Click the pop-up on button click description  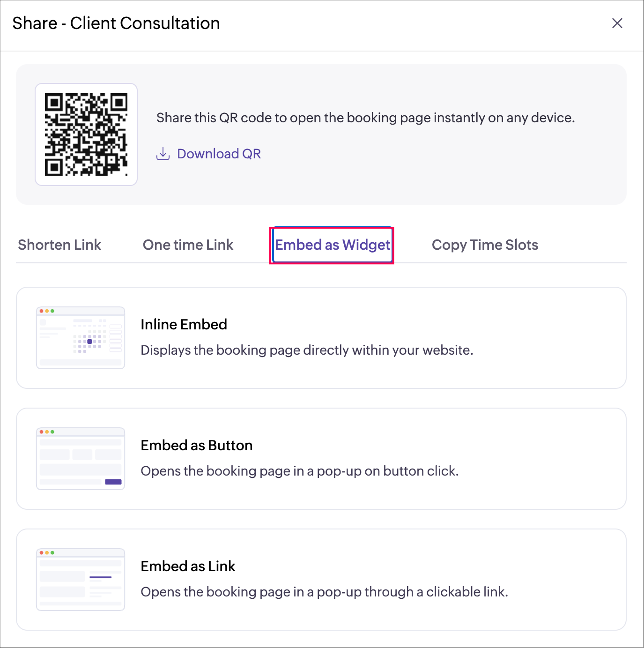click(299, 471)
